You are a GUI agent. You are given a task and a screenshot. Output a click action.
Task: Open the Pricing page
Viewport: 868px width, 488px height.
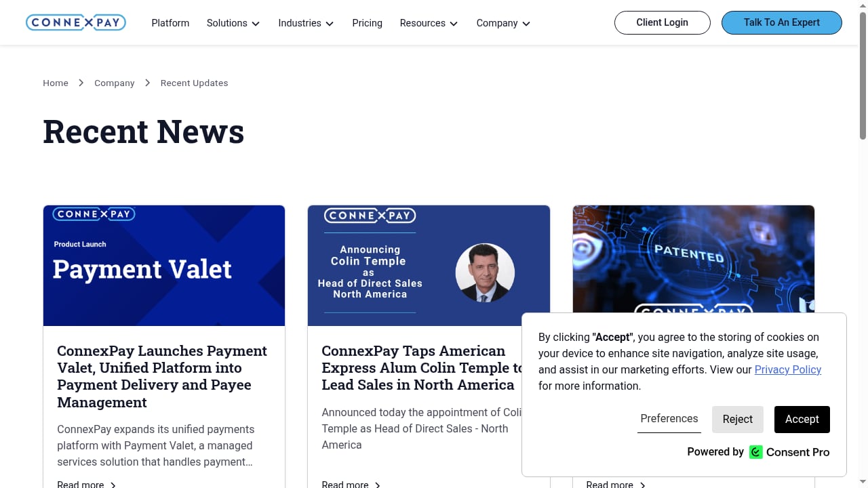(367, 23)
